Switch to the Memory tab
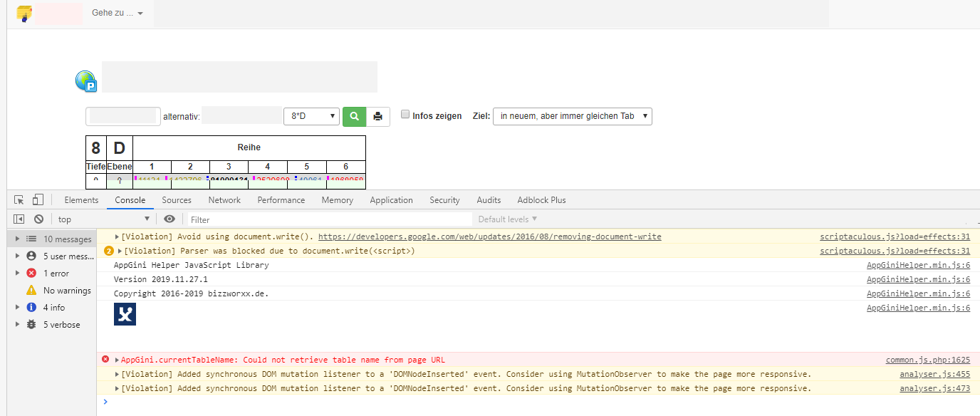The height and width of the screenshot is (416, 980). coord(338,200)
